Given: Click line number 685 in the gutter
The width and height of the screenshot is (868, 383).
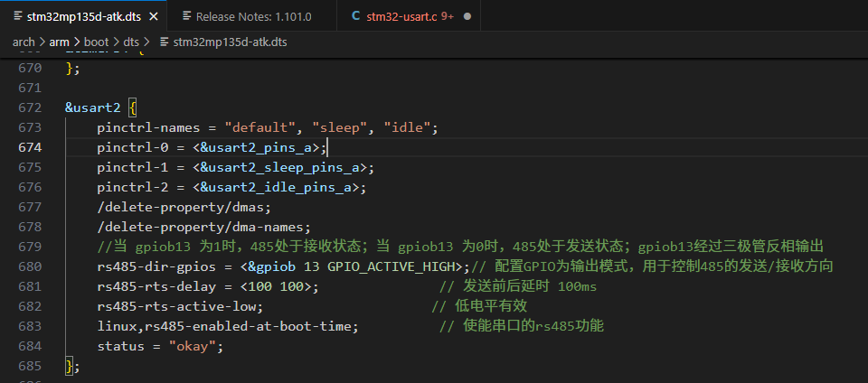Looking at the screenshot, I should [x=30, y=367].
